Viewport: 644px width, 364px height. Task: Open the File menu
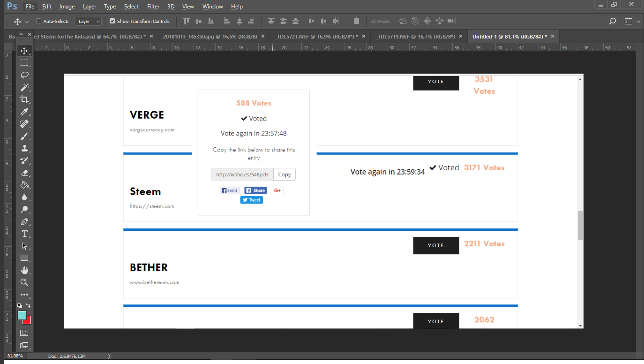tap(30, 7)
